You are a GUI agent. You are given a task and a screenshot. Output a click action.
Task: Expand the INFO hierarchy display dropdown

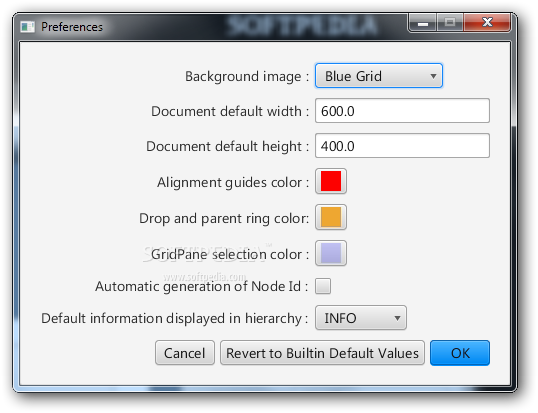pyautogui.click(x=361, y=318)
